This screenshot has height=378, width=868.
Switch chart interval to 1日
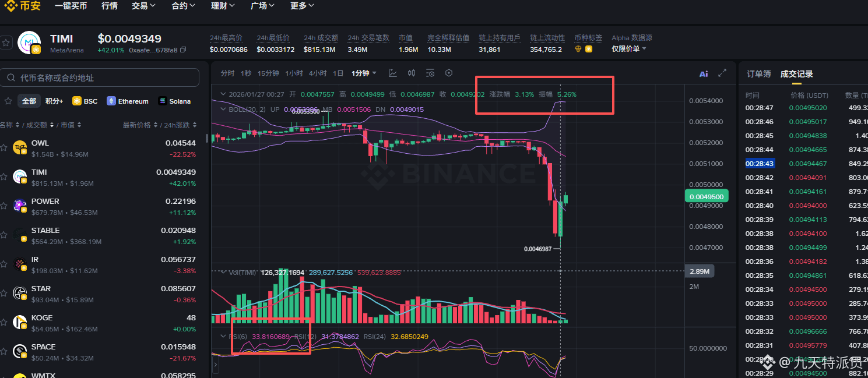tap(338, 73)
